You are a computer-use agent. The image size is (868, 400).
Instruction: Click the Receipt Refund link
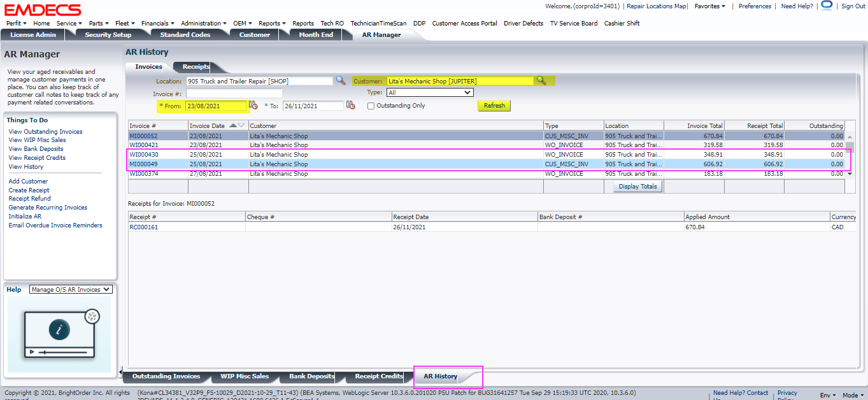click(29, 199)
